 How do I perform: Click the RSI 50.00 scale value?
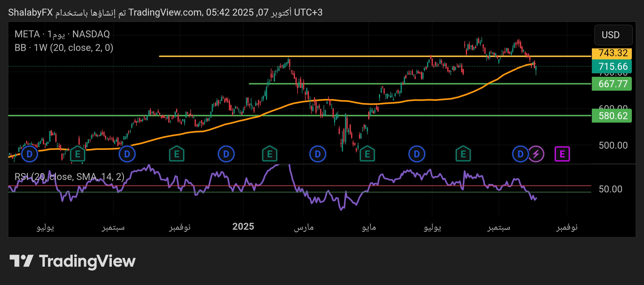point(610,189)
